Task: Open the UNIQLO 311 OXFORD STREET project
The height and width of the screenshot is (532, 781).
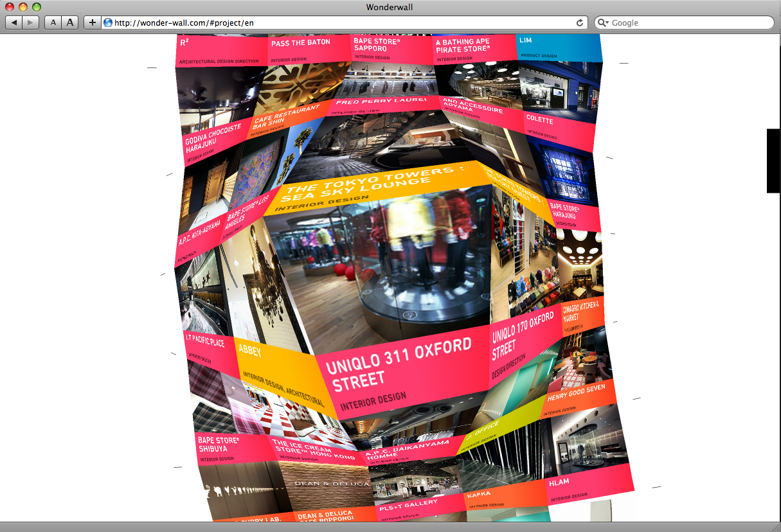Action: [403, 373]
